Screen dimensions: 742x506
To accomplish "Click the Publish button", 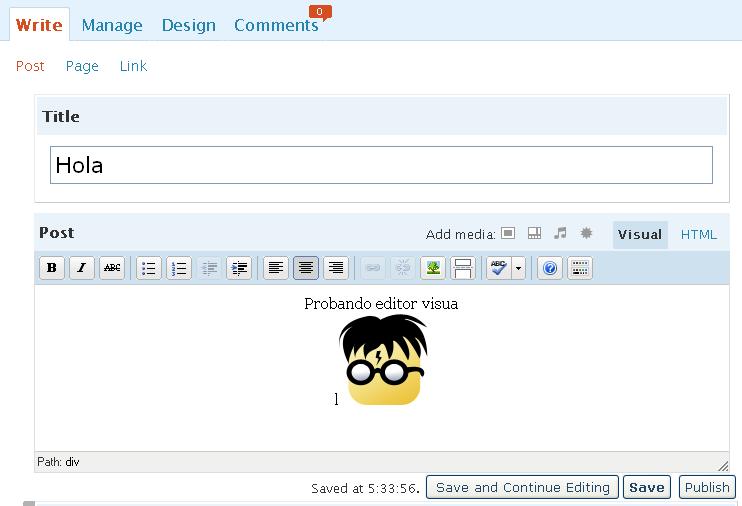I will tap(707, 487).
